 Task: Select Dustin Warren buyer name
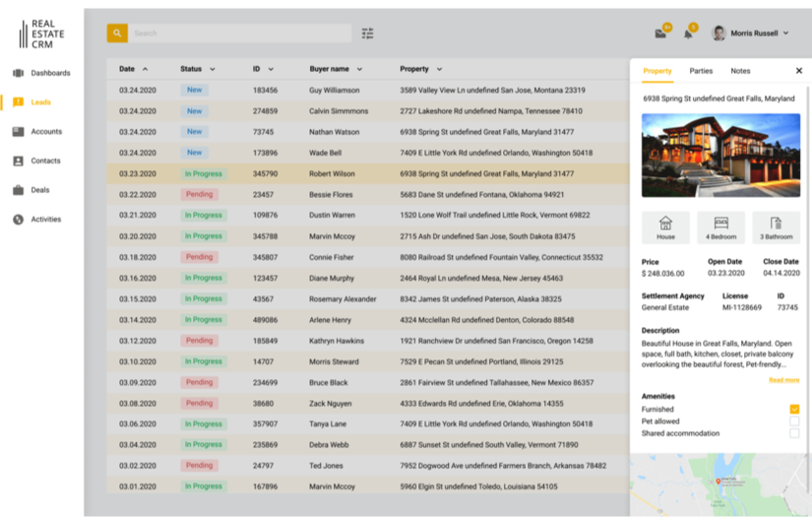tap(332, 215)
